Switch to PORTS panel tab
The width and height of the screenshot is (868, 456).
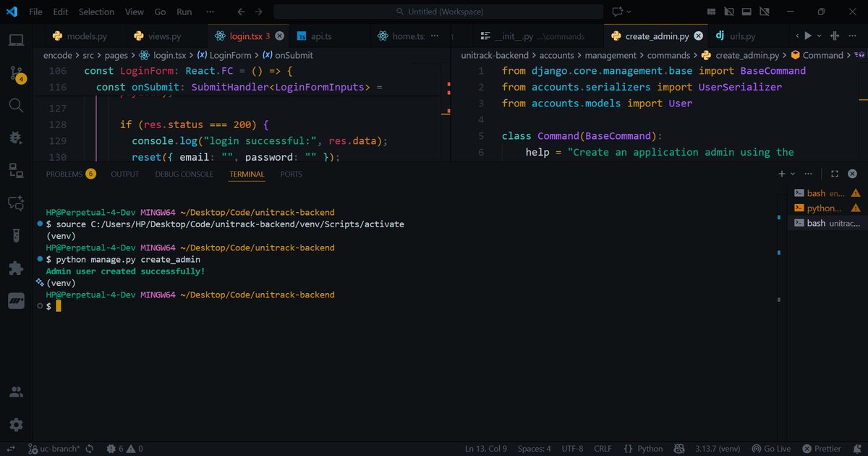tap(291, 174)
